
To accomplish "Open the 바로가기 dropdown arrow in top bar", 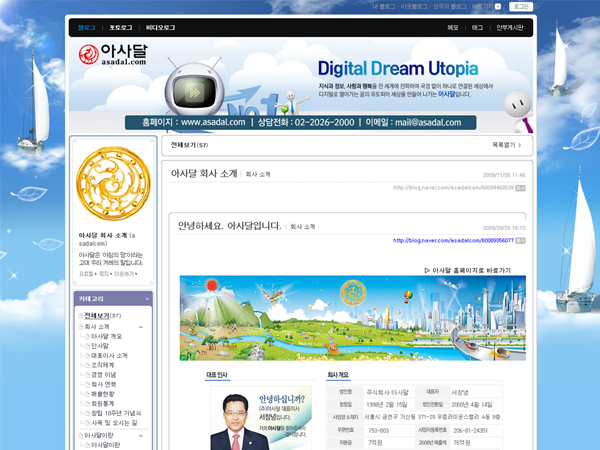I will point(497,7).
